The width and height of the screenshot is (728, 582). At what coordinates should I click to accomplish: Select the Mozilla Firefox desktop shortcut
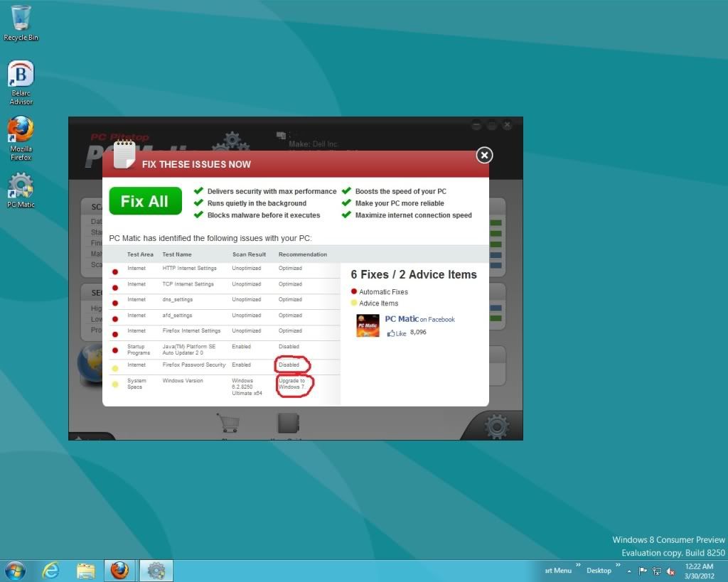coord(21,139)
